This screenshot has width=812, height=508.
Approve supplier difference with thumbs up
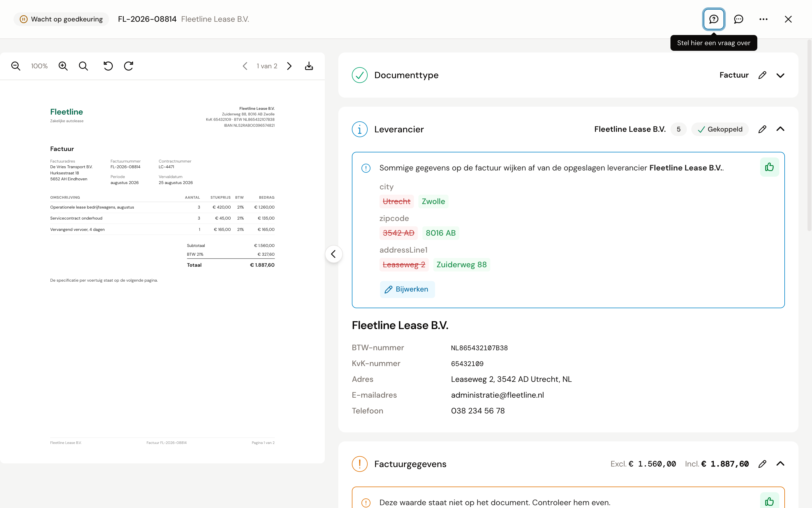pos(769,167)
